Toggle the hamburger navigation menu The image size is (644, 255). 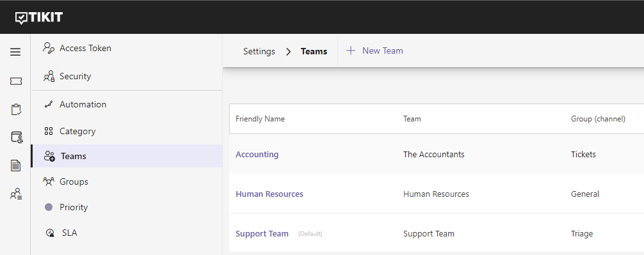(x=15, y=52)
